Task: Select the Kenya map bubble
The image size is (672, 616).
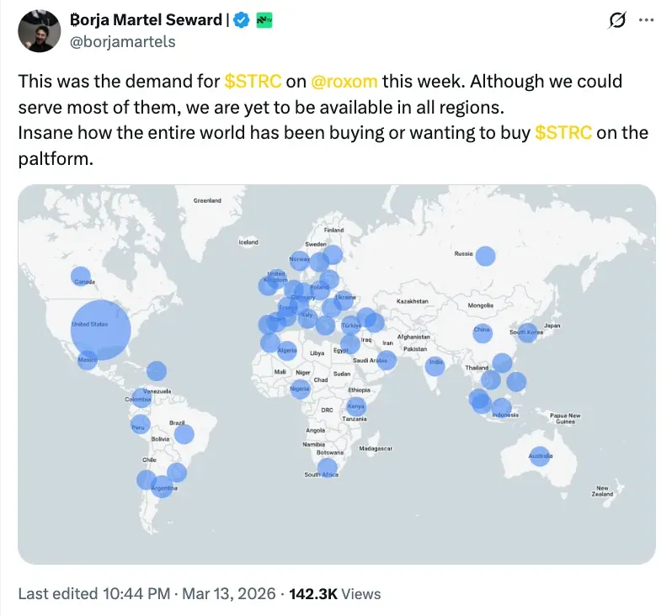Action: point(355,408)
